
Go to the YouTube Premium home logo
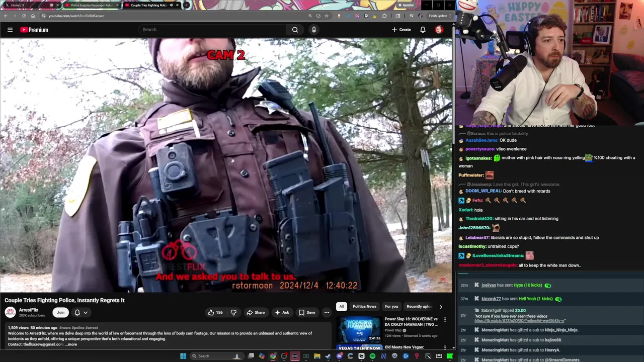[34, 30]
